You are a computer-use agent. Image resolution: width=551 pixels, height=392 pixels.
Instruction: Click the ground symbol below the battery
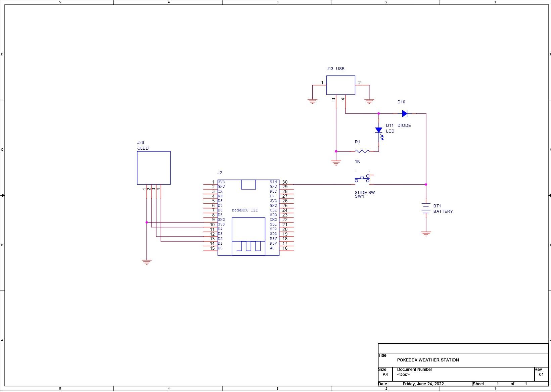click(426, 234)
